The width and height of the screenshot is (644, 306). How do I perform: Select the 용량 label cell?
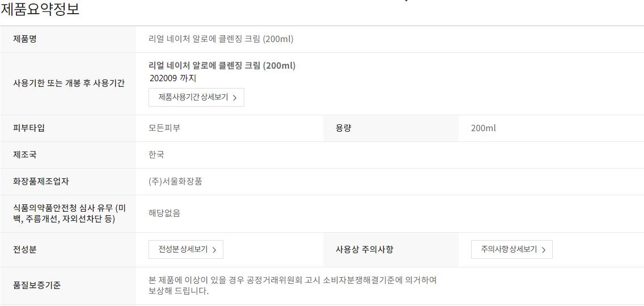tap(344, 128)
